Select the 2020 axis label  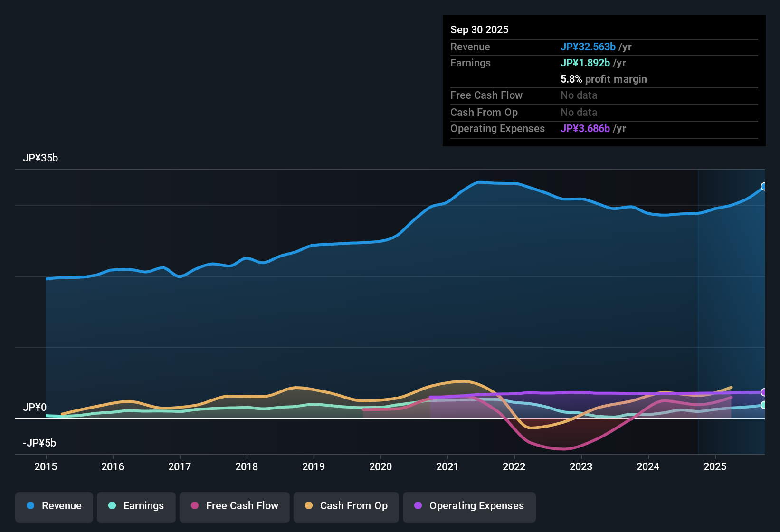[380, 467]
